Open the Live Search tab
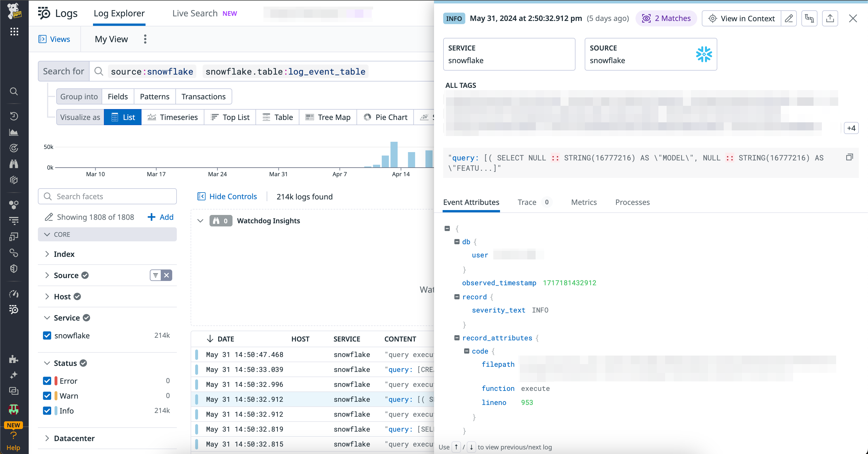This screenshot has width=868, height=454. [195, 13]
